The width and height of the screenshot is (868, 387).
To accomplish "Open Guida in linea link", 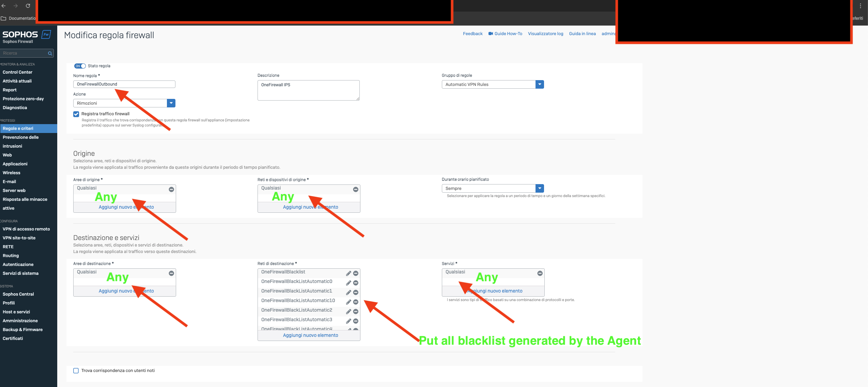I will click(x=583, y=34).
